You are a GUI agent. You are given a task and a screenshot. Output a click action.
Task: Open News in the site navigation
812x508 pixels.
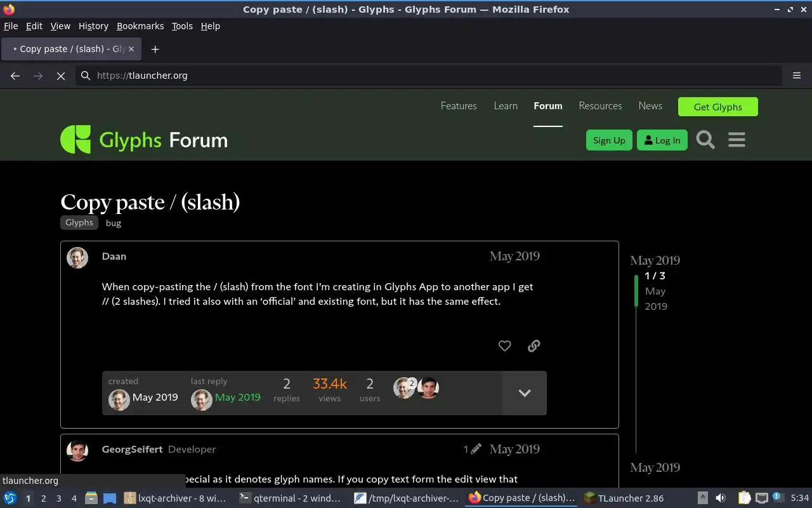click(x=650, y=106)
